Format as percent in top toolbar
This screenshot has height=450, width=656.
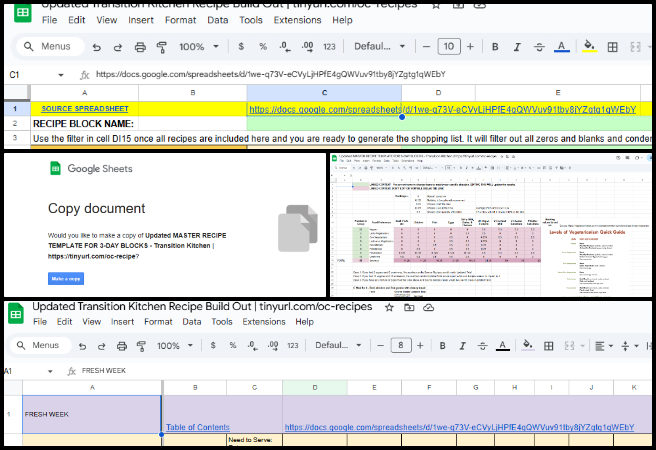point(263,46)
